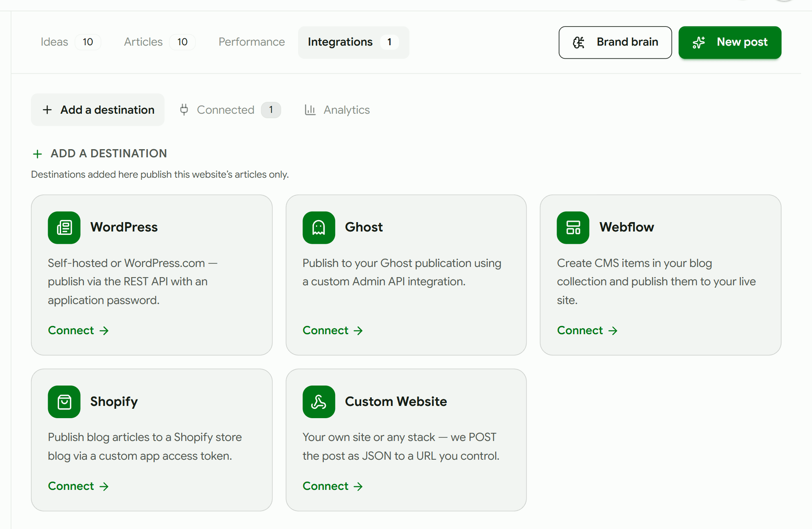
Task: Click the Webflow card title
Action: point(627,227)
